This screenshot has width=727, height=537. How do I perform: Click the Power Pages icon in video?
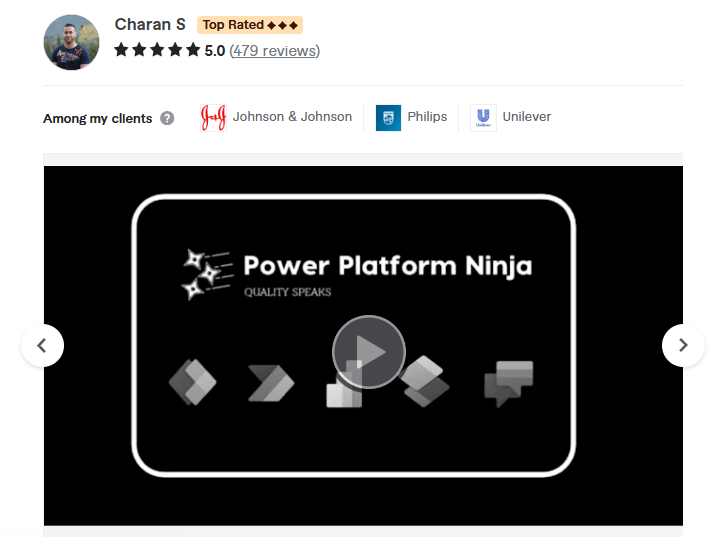(x=425, y=381)
